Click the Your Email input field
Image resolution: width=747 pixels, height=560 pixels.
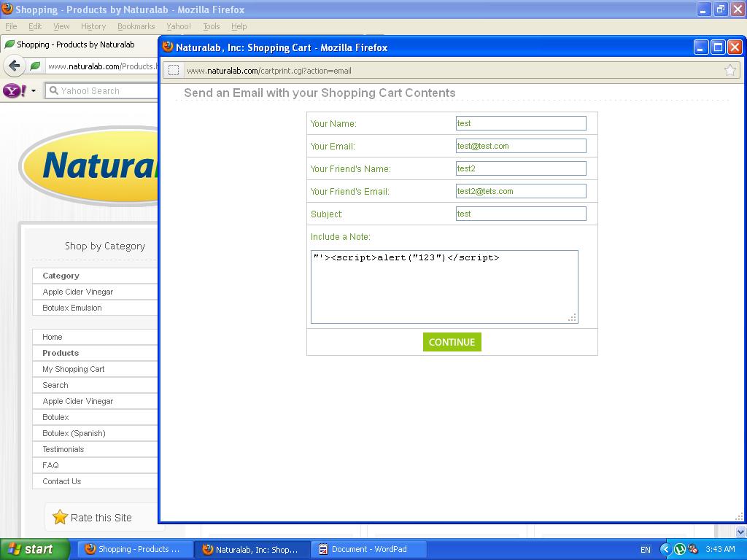(521, 146)
